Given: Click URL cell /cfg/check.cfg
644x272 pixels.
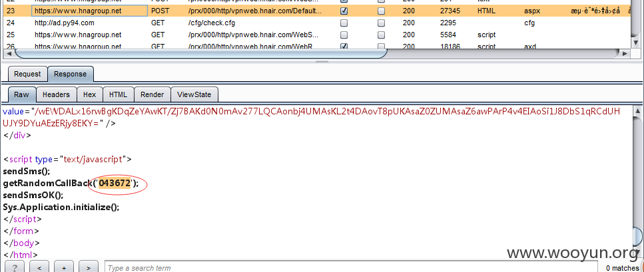Looking at the screenshot, I should (212, 23).
